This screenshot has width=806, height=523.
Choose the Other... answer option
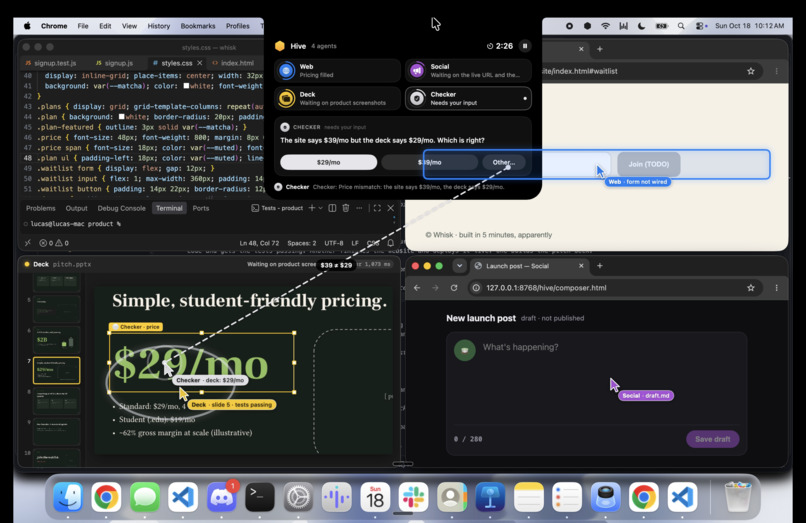(x=503, y=162)
